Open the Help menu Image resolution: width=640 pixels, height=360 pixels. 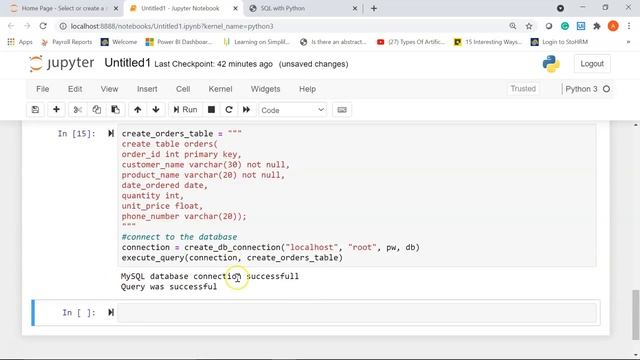(x=307, y=89)
